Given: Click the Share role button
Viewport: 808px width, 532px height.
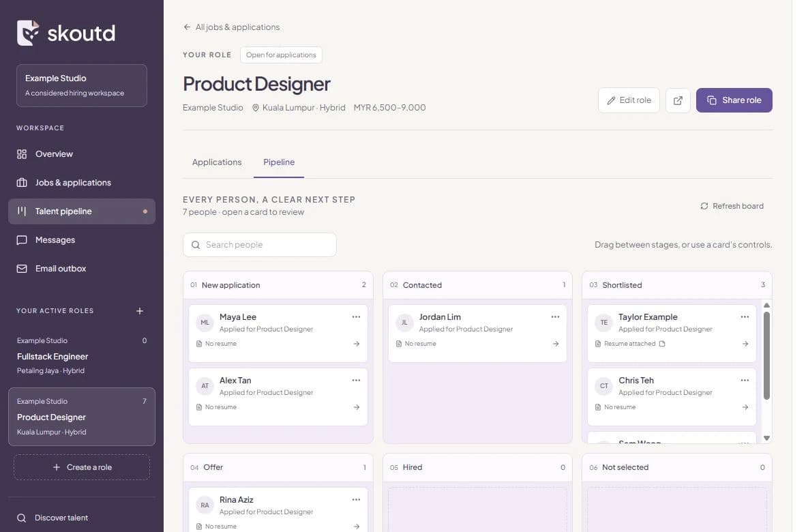Looking at the screenshot, I should [x=734, y=100].
